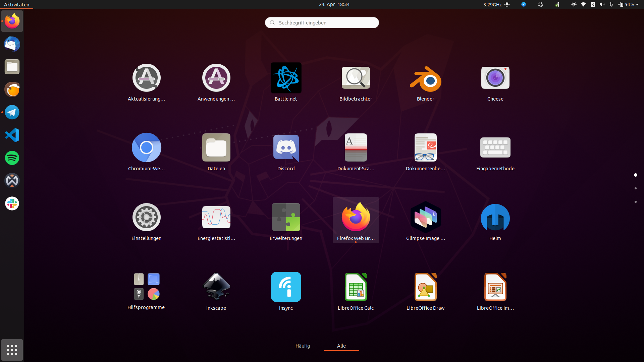The width and height of the screenshot is (644, 362).
Task: Toggle Show Applications grid button
Action: tap(12, 350)
